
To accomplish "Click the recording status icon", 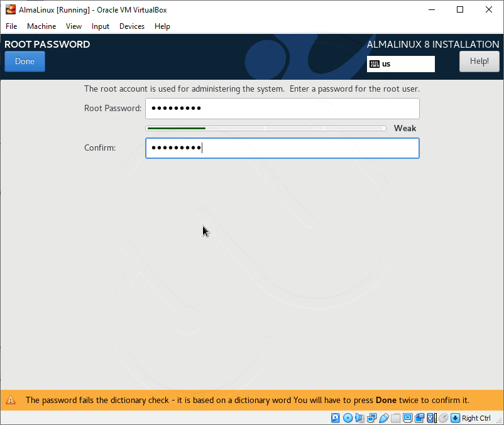I will 419,417.
